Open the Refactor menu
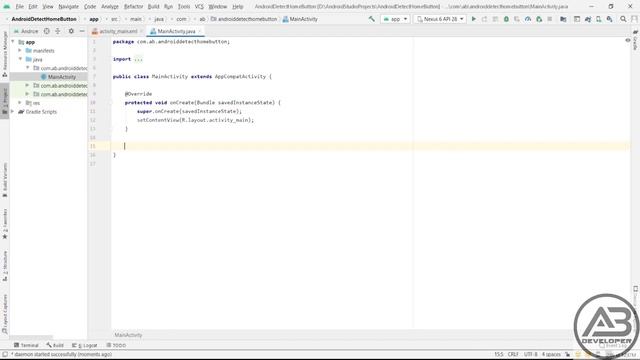The image size is (640, 360). point(133,7)
